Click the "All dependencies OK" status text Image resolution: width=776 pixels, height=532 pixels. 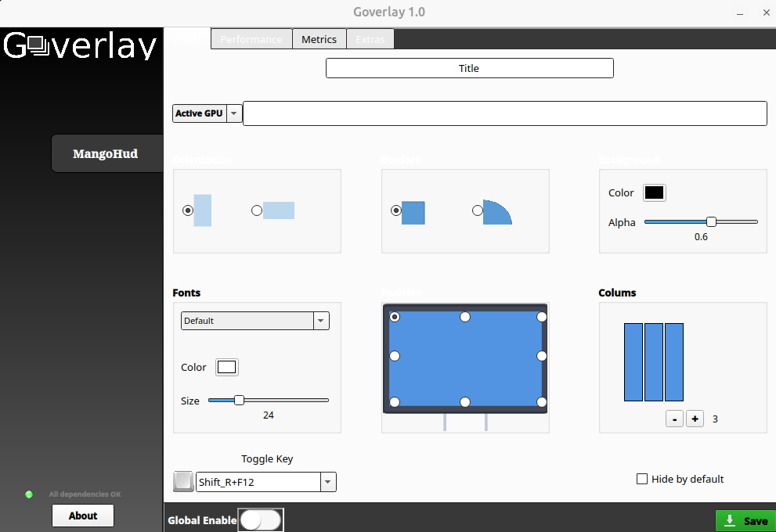(85, 494)
